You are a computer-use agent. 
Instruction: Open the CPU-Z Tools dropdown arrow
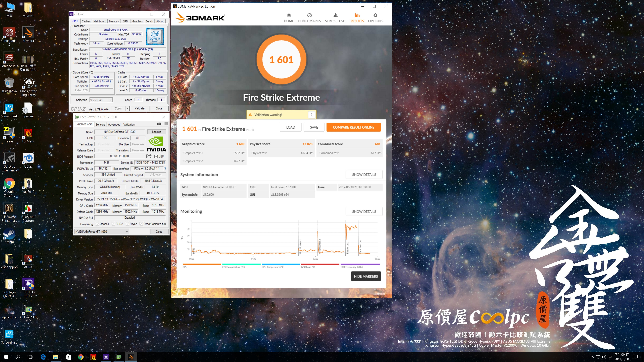[x=127, y=108]
